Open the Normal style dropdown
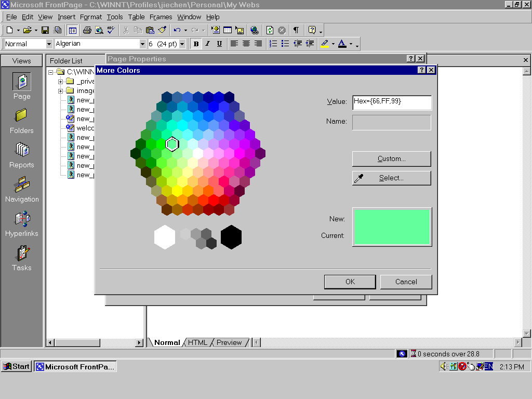The height and width of the screenshot is (399, 532). tap(49, 44)
